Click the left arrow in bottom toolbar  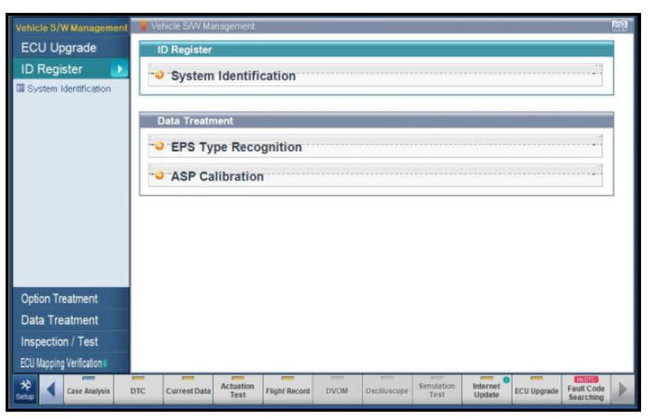point(51,390)
